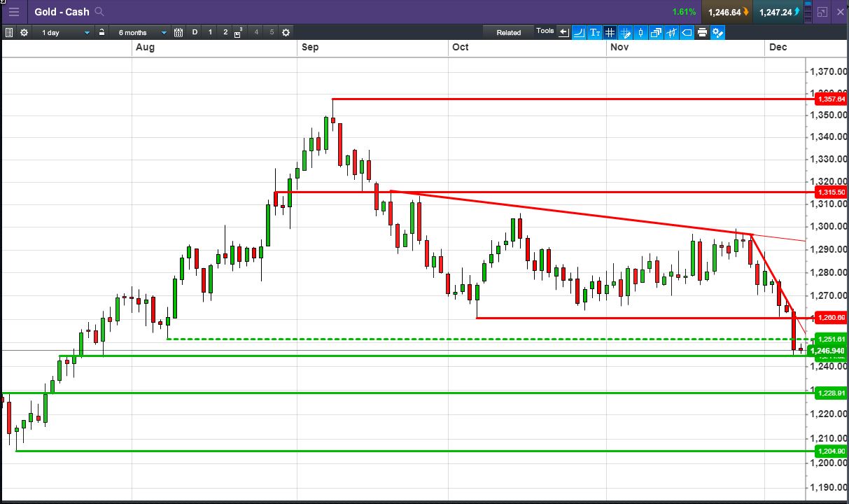849x504 pixels.
Task: Toggle the chart grid lines icon
Action: point(610,32)
